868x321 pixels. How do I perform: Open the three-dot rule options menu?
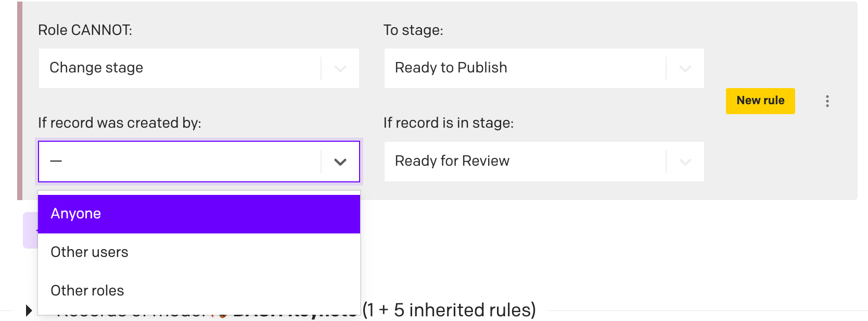pos(827,101)
